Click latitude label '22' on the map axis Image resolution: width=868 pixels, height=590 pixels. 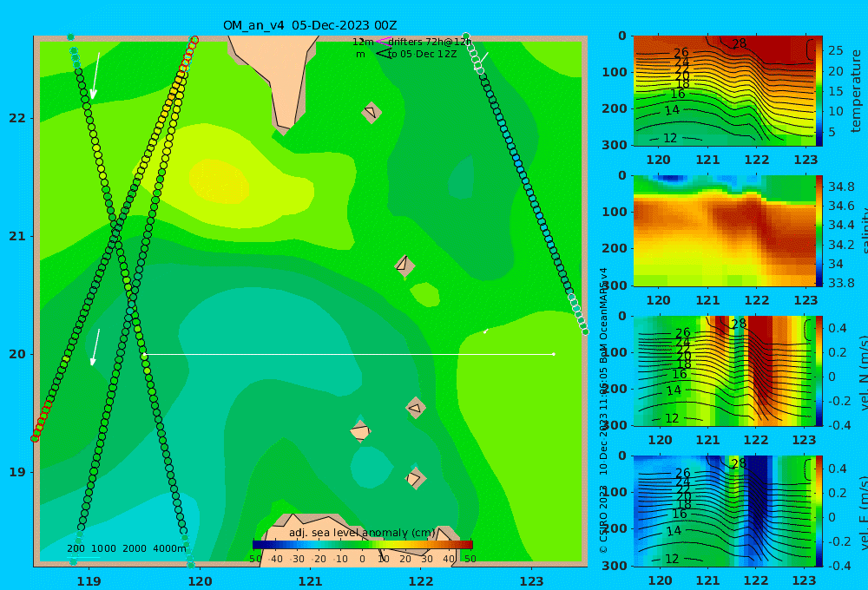pyautogui.click(x=17, y=118)
